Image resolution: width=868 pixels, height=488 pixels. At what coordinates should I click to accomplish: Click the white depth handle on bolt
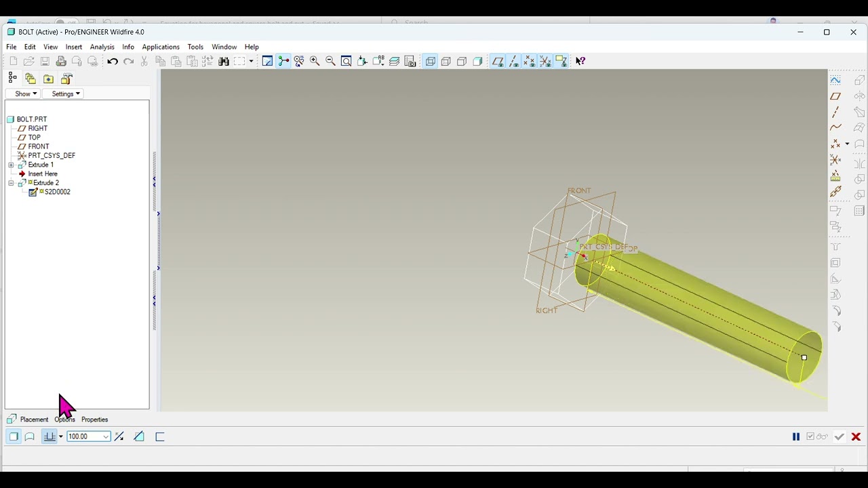click(x=804, y=357)
